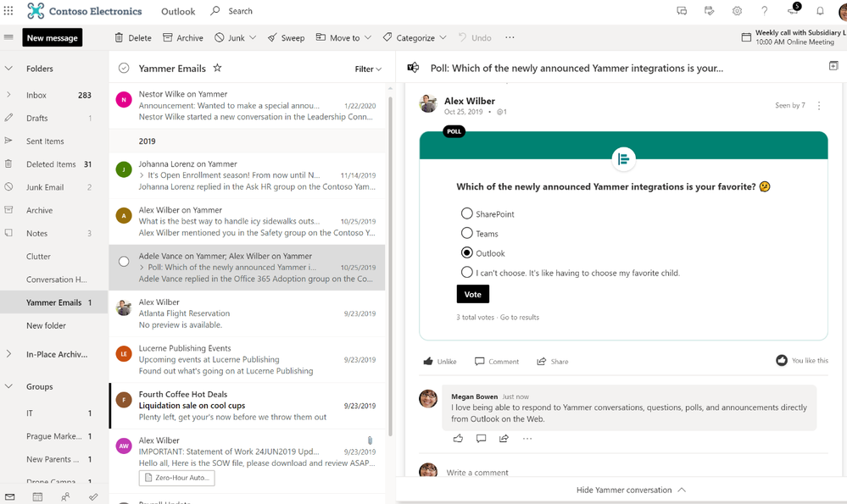Screen dimensions: 847x504
Task: Click the message list scrollbar
Action: point(391,267)
